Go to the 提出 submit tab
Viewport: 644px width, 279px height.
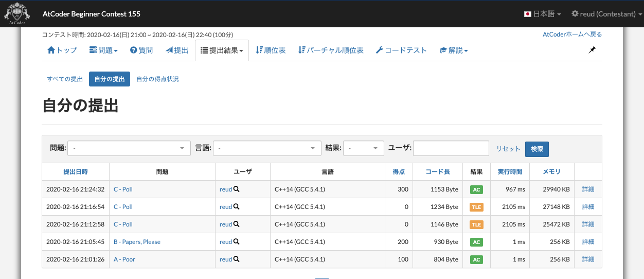click(177, 50)
